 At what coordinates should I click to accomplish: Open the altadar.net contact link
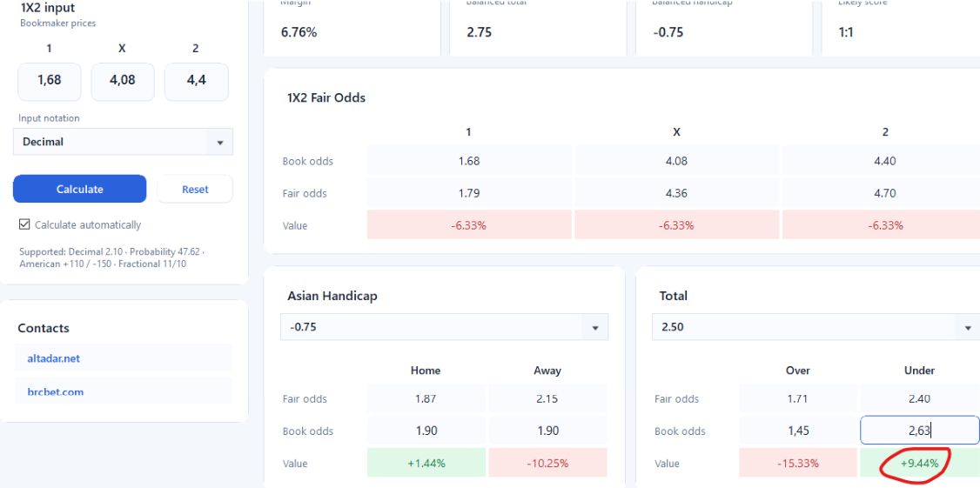click(x=54, y=358)
